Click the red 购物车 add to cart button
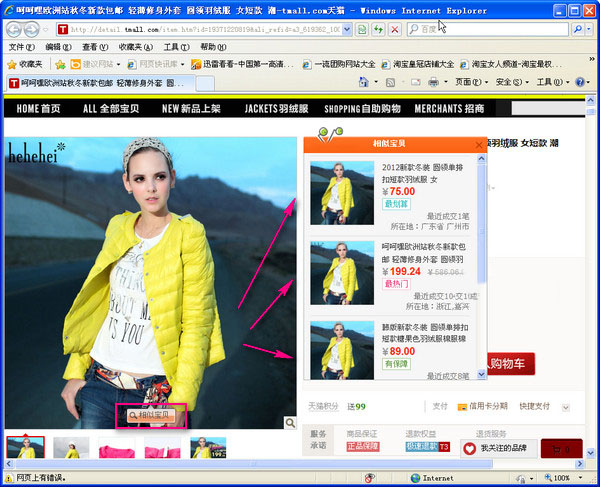Screen dimensions: 600x487 510,363
